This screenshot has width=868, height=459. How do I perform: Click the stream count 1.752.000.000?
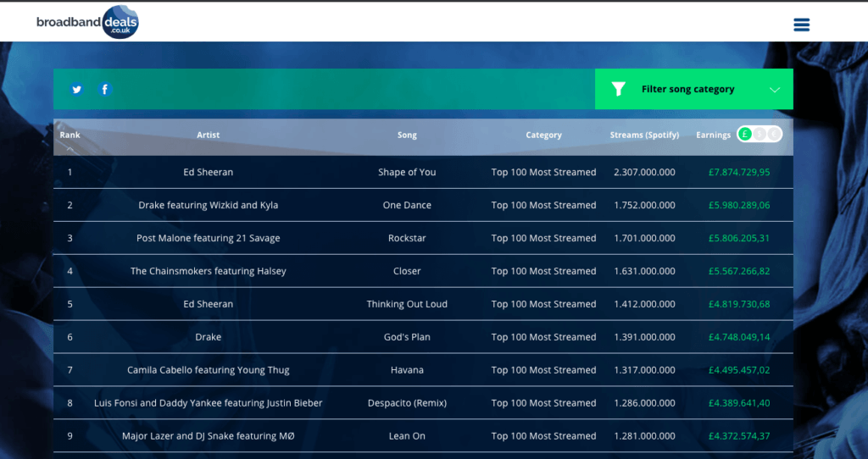coord(644,205)
